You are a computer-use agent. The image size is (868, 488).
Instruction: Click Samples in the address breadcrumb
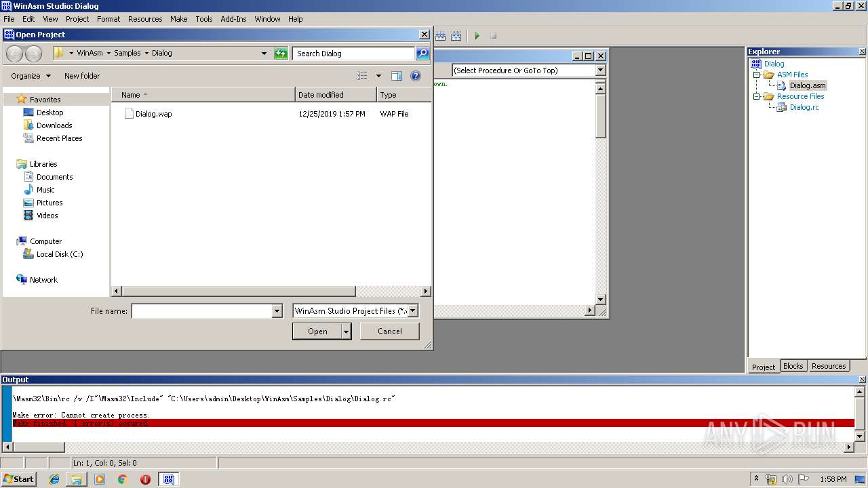coord(127,53)
